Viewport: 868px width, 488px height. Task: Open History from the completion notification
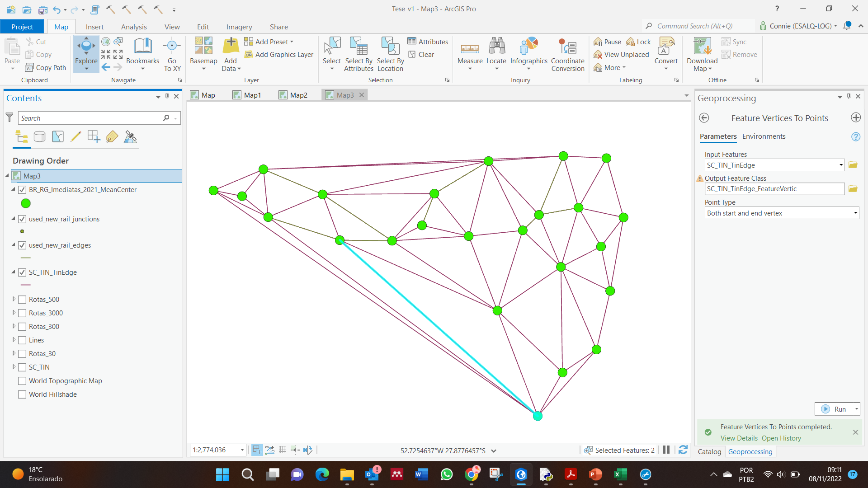pos(781,438)
